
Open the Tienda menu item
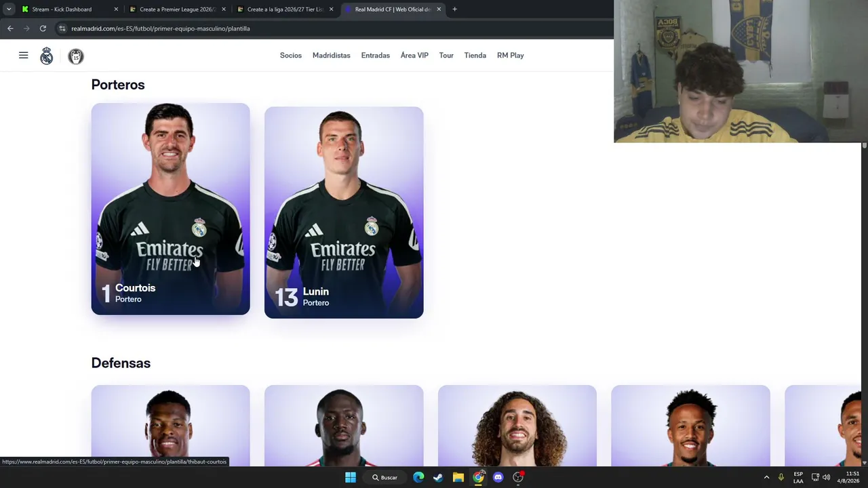click(x=475, y=56)
